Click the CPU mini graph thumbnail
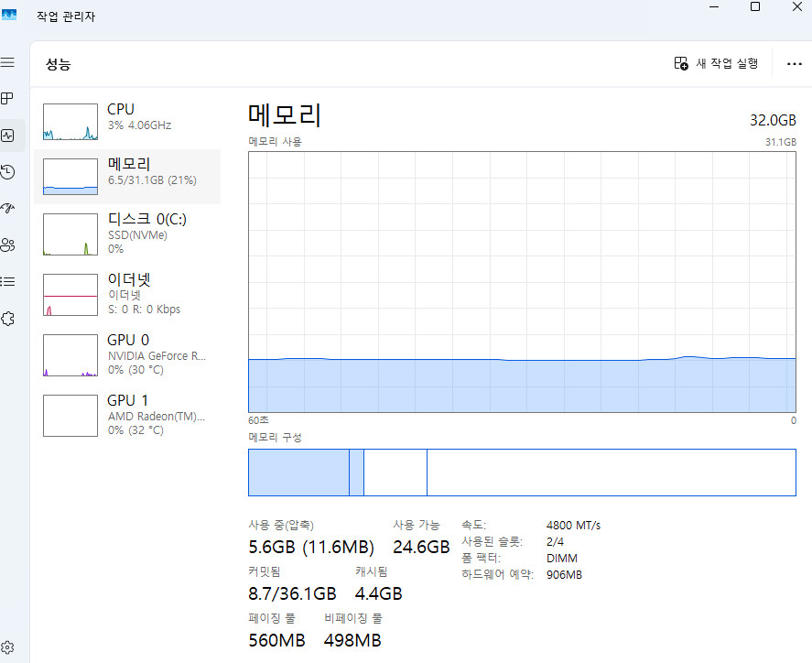 [x=70, y=122]
